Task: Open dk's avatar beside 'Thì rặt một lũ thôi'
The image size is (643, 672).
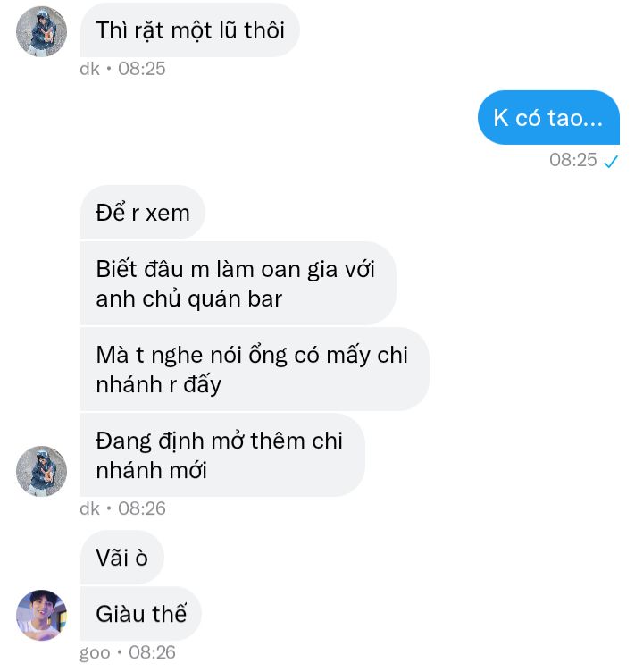Action: coord(42,31)
